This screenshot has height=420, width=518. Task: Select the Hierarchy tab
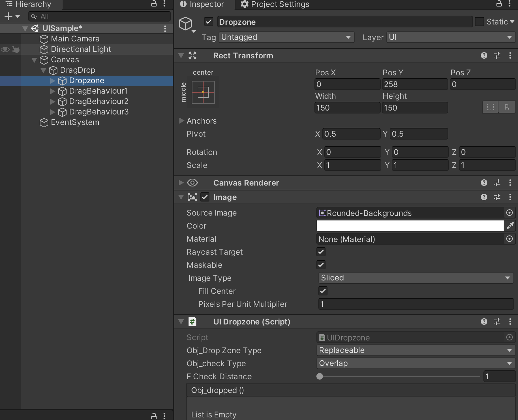(29, 4)
